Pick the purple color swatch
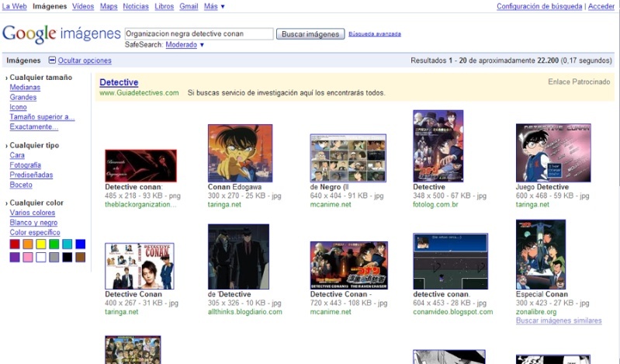The height and width of the screenshot is (364, 620). [x=15, y=258]
